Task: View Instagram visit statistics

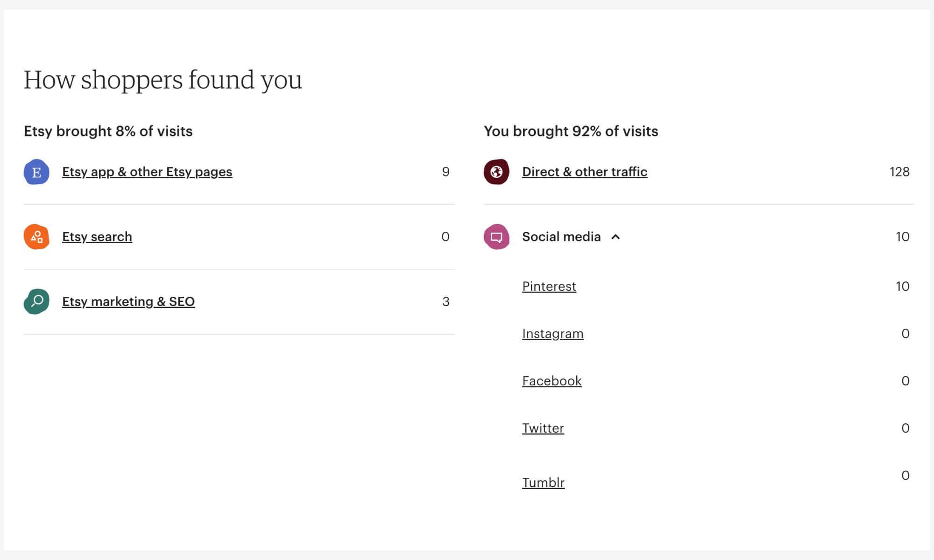Action: 553,334
